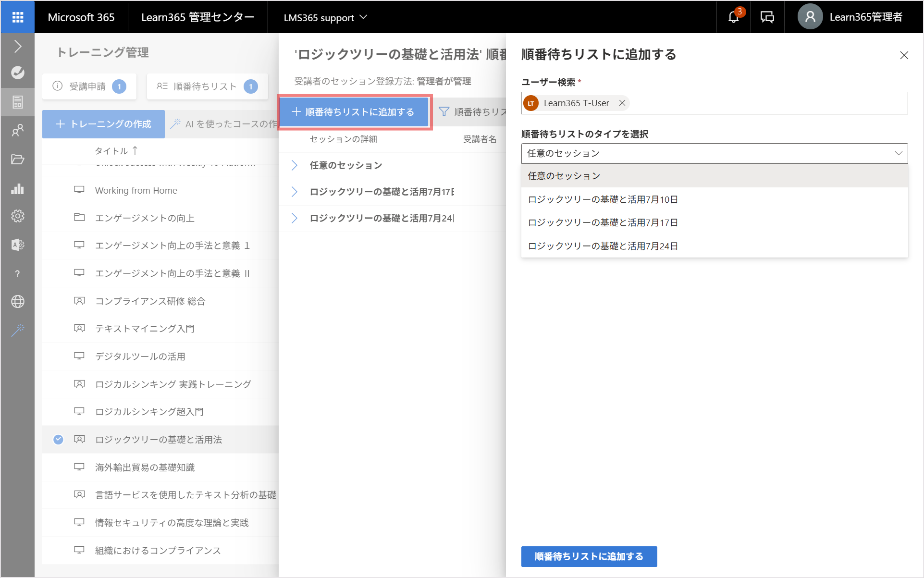Expand the left navigation sidebar arrow

pyautogui.click(x=18, y=46)
